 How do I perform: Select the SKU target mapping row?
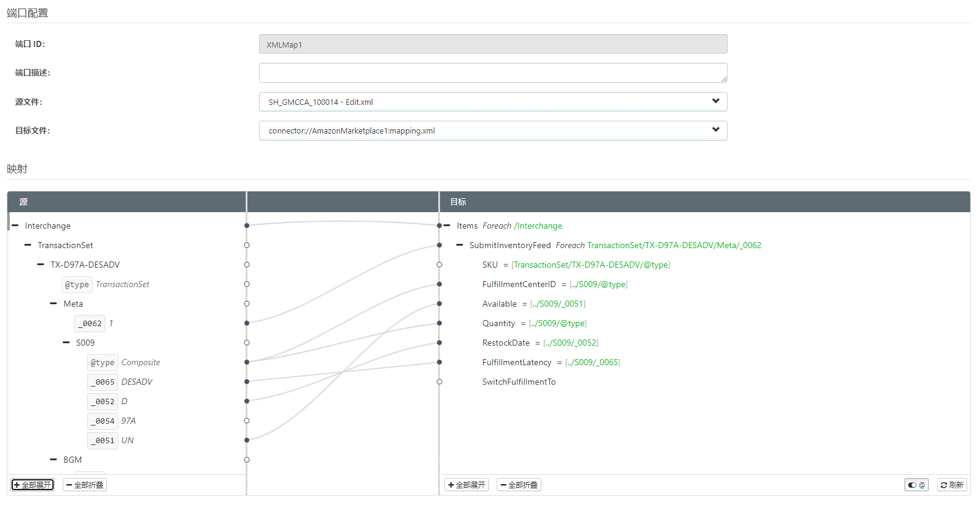(490, 265)
